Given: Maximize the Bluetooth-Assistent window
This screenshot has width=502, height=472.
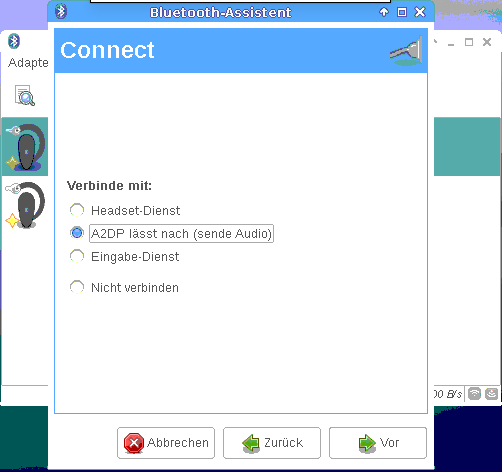Looking at the screenshot, I should pyautogui.click(x=402, y=12).
